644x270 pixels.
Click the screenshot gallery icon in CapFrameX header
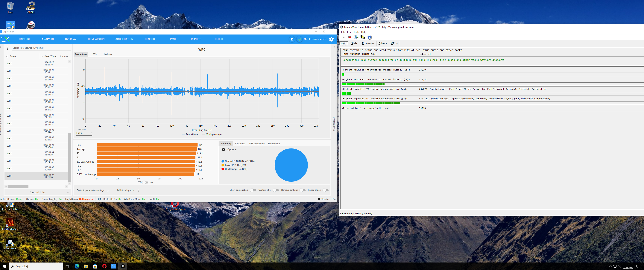(292, 39)
